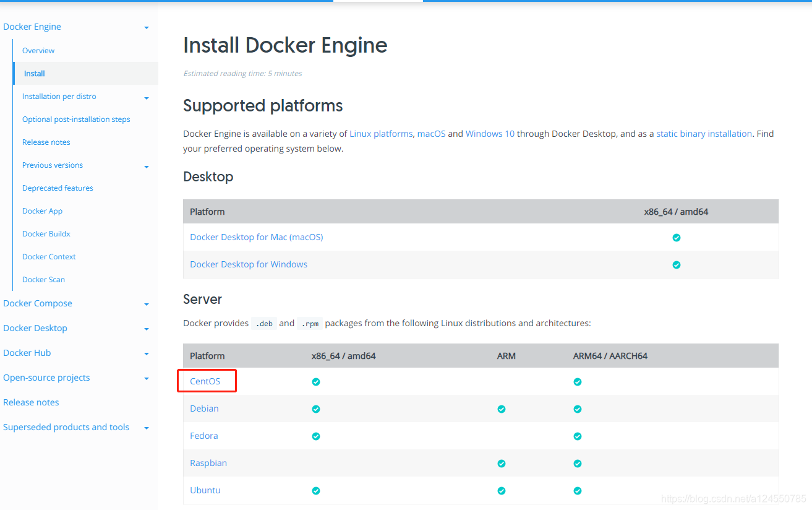Viewport: 812px width, 510px height.
Task: Click the .deb code label
Action: click(264, 324)
